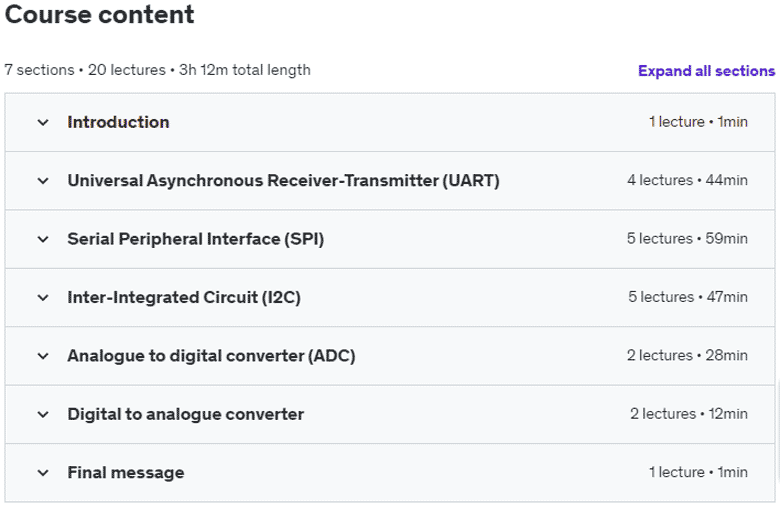Click Expand all sections link

click(x=706, y=71)
